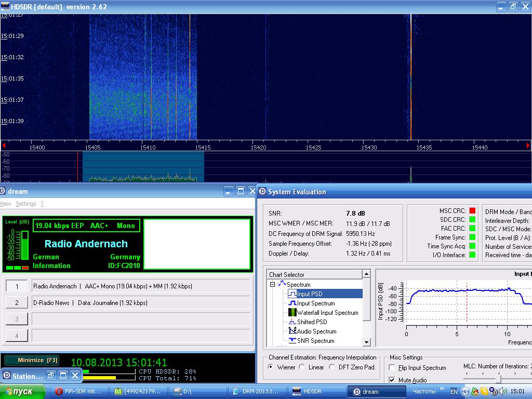
Task: Switch to DRM 2013 taskbar item
Action: point(257,392)
